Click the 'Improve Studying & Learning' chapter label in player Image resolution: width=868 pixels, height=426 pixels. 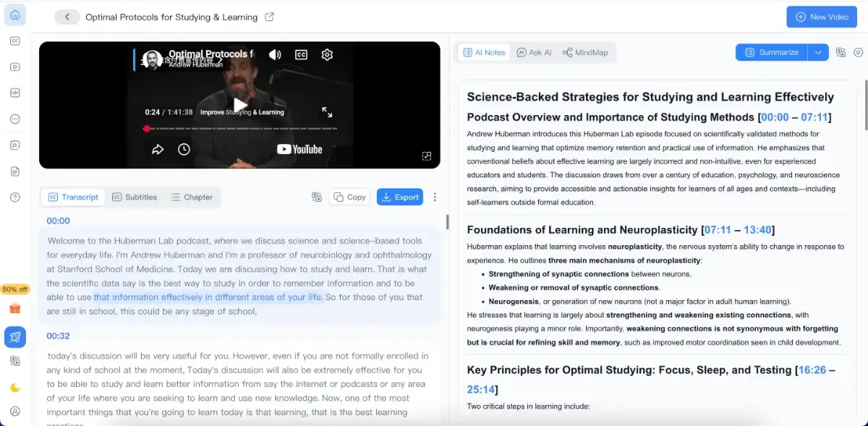point(242,112)
